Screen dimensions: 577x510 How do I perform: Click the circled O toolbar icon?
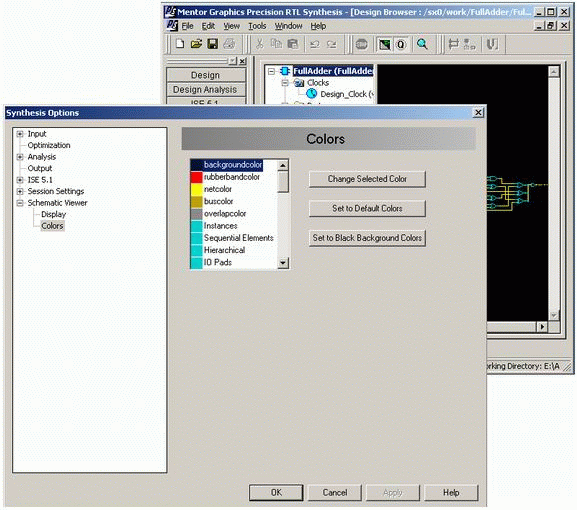click(x=401, y=45)
